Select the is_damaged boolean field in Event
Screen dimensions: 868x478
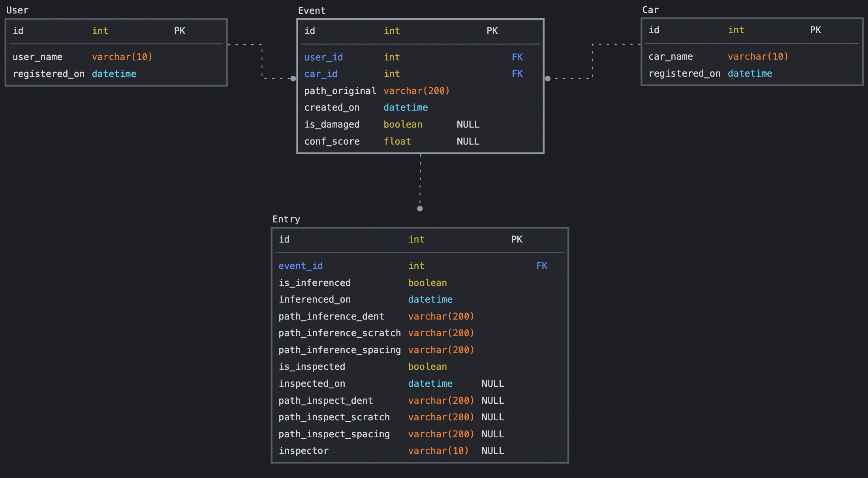(332, 124)
